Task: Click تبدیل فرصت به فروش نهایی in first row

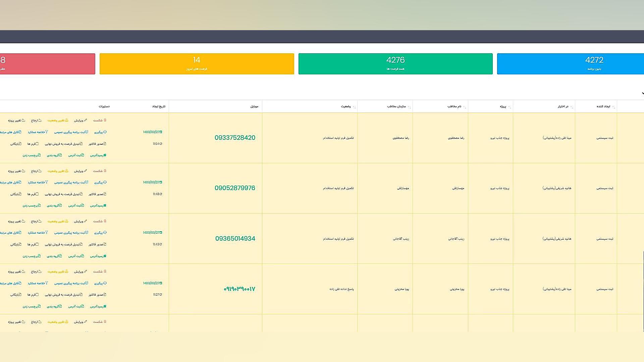Action: (x=64, y=144)
